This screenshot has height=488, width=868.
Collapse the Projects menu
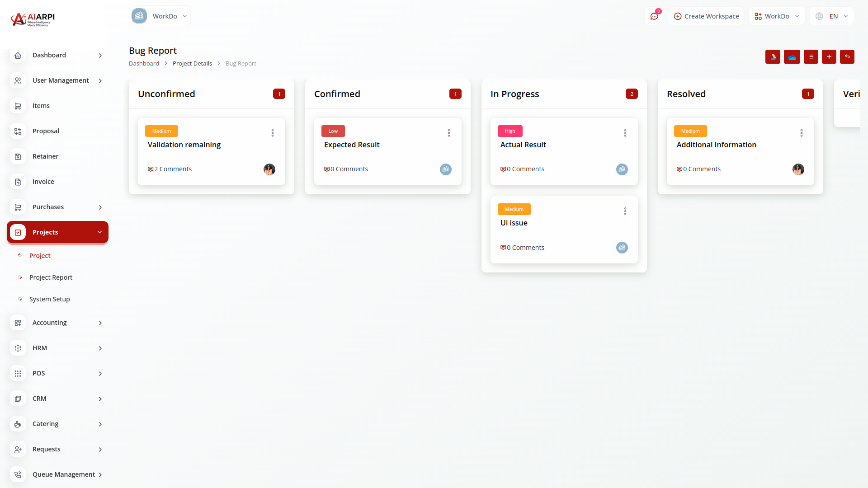pos(57,232)
